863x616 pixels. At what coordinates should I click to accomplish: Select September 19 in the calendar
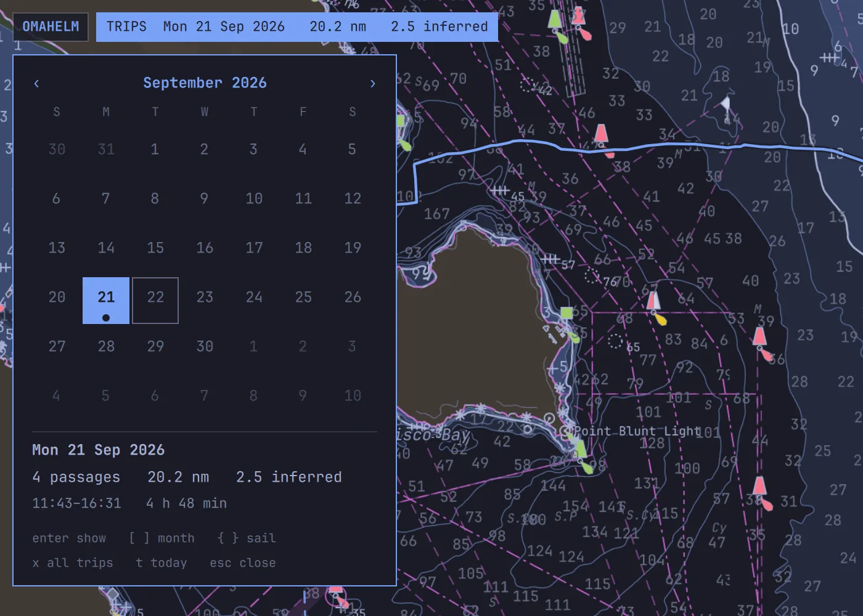coord(353,248)
